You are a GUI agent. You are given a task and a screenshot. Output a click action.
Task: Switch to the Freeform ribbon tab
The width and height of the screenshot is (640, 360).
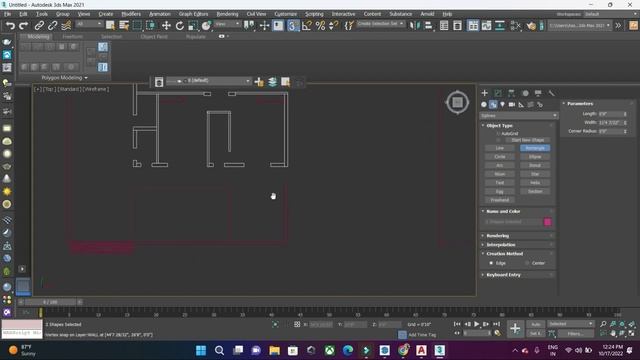pyautogui.click(x=73, y=37)
